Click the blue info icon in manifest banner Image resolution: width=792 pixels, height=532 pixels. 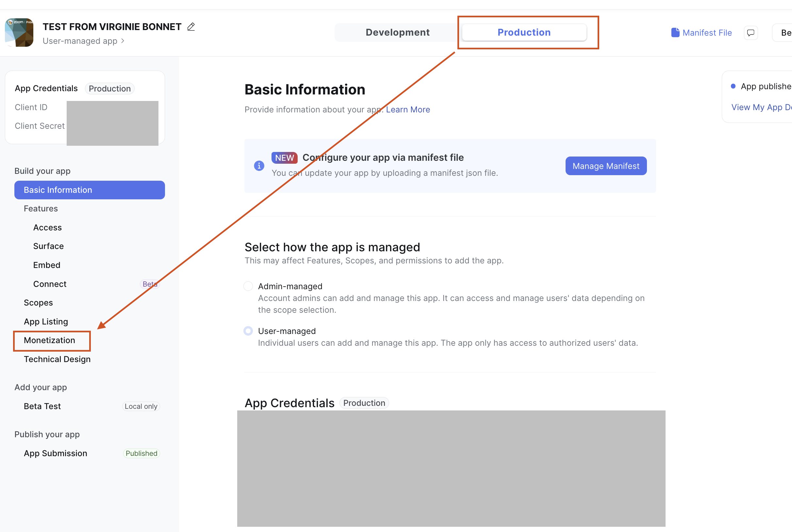click(259, 166)
